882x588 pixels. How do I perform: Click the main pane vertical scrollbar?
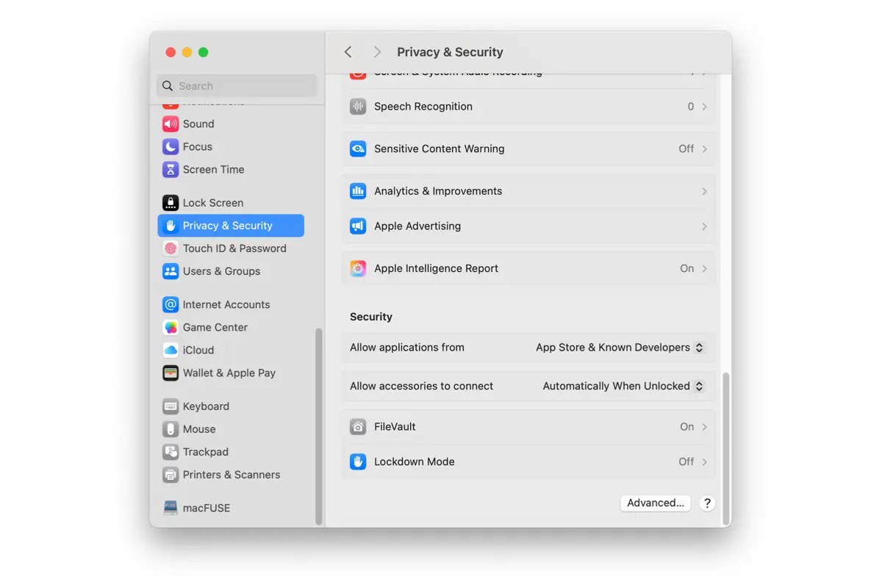tap(726, 448)
